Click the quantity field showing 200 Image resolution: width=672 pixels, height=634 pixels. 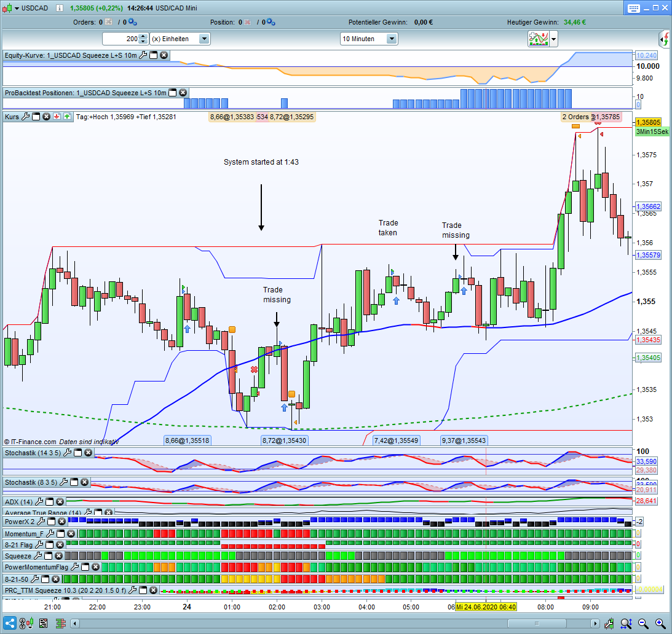[x=121, y=39]
